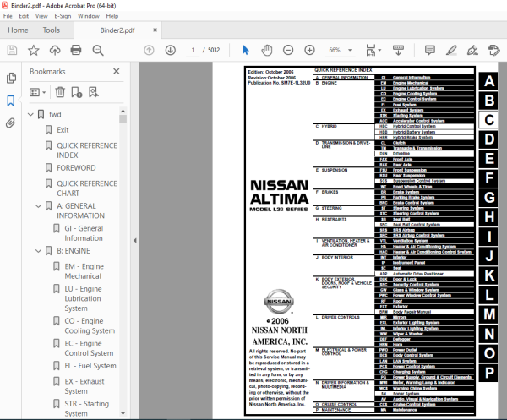Open FL - Fuel System bookmark
Screen dimensions: 507x420
(x=90, y=366)
